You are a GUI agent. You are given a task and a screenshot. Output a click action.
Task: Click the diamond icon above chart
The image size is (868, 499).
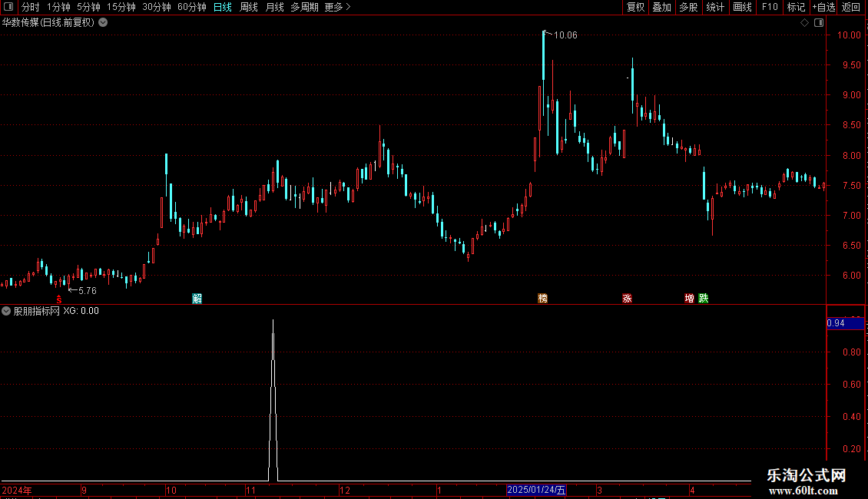click(804, 23)
